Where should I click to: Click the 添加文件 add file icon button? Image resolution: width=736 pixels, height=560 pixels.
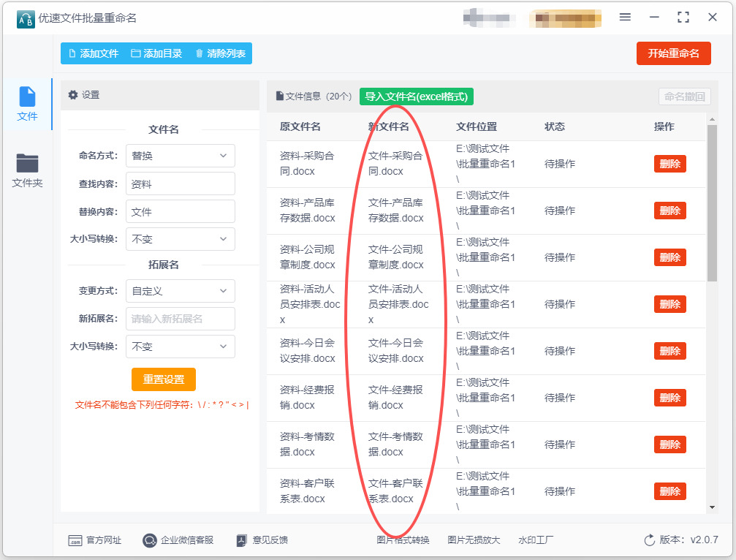click(x=72, y=53)
